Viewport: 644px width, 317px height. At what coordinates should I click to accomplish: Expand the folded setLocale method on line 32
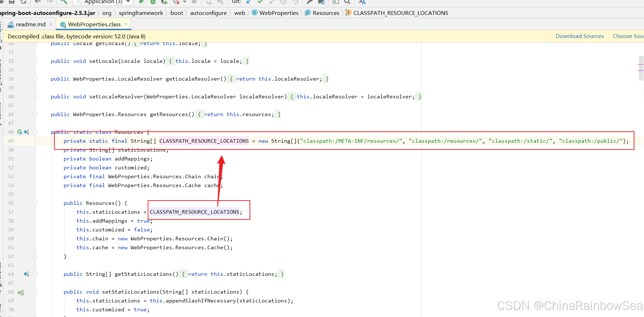click(36, 61)
